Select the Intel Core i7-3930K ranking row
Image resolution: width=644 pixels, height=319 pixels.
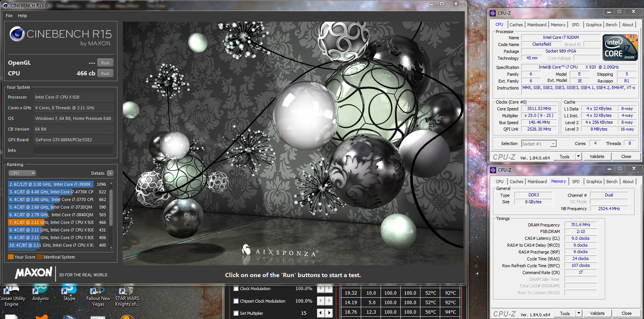[58, 184]
